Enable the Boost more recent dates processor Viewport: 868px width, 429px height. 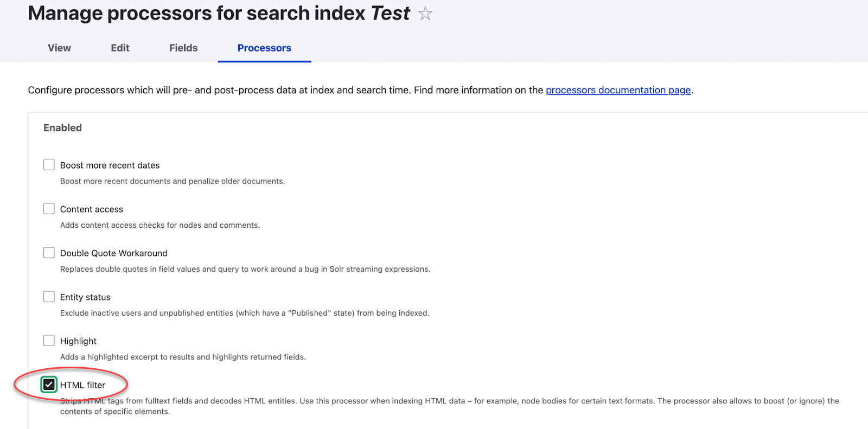click(x=49, y=164)
